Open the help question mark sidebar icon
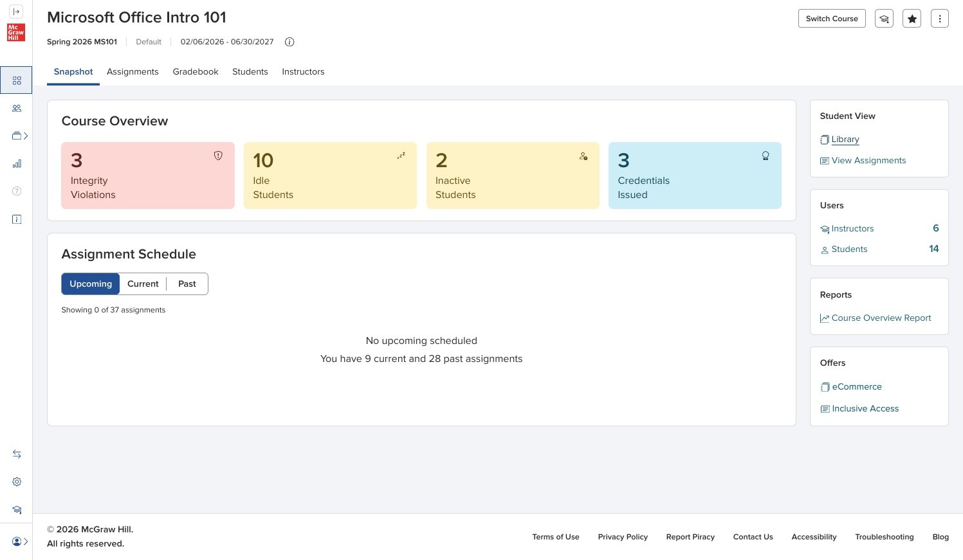Screen dimensions: 963x560 [17, 191]
